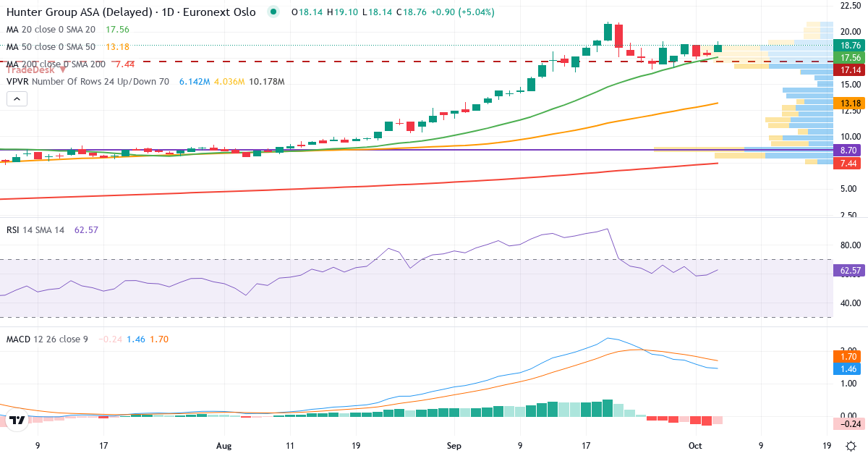
Task: Click the red 17.14 price axis label
Action: [850, 70]
